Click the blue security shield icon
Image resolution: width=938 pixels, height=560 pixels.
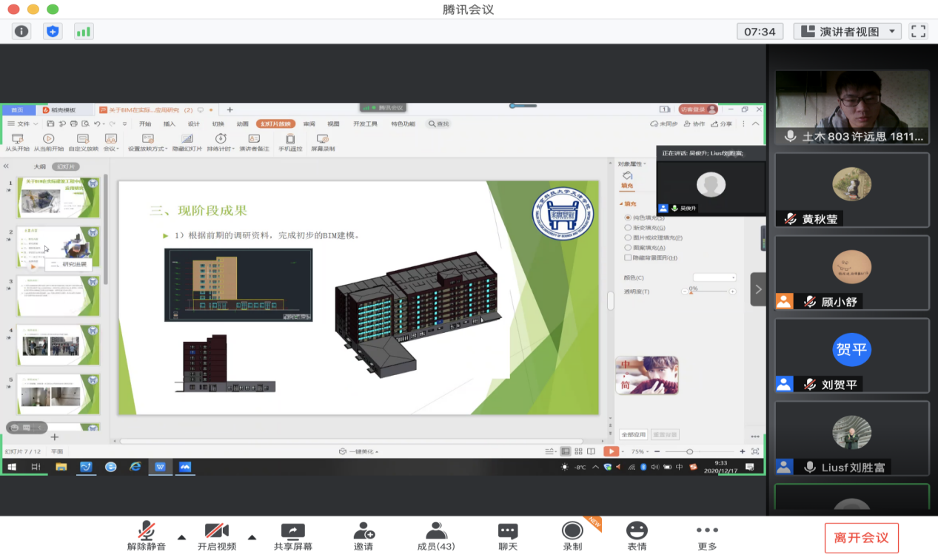point(53,31)
